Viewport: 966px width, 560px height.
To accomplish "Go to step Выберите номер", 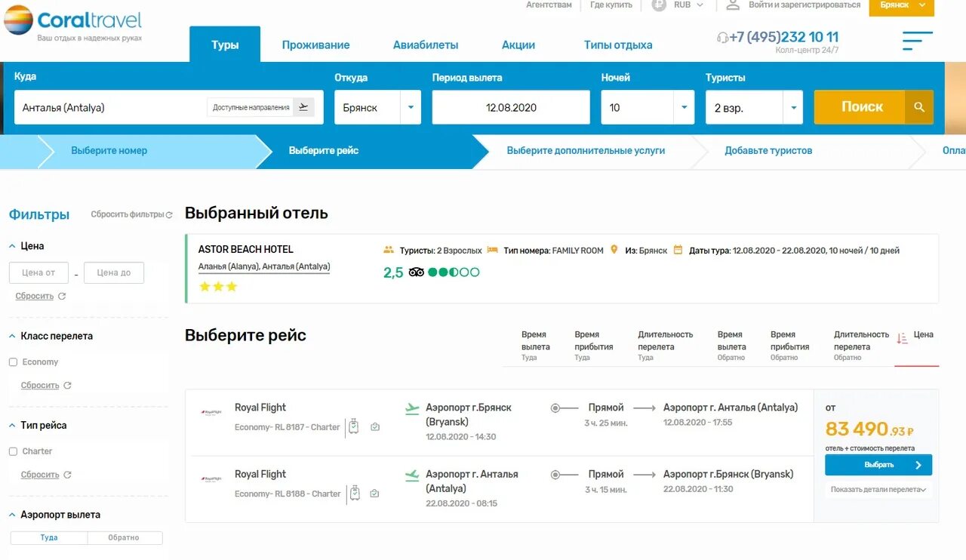I will [x=109, y=151].
